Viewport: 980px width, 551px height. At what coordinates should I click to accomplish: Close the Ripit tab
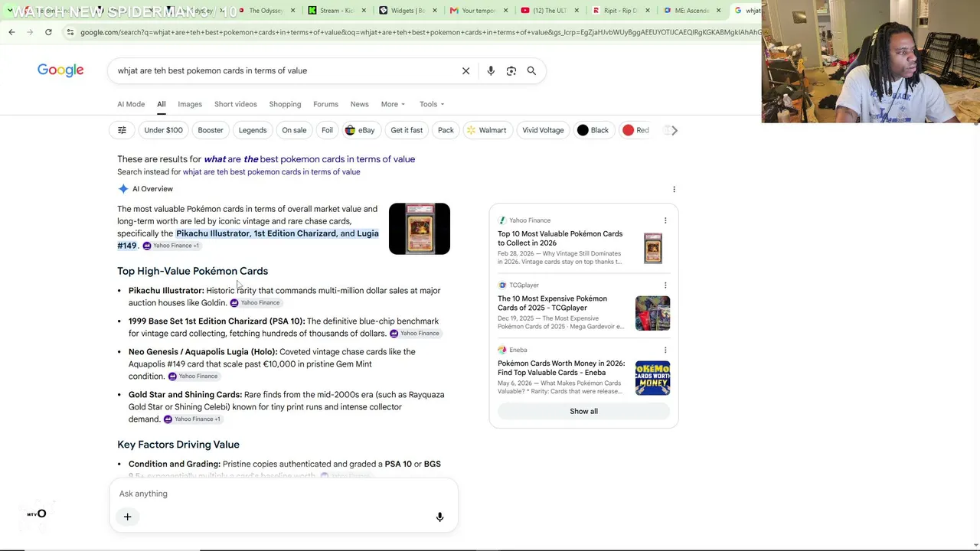click(x=648, y=11)
